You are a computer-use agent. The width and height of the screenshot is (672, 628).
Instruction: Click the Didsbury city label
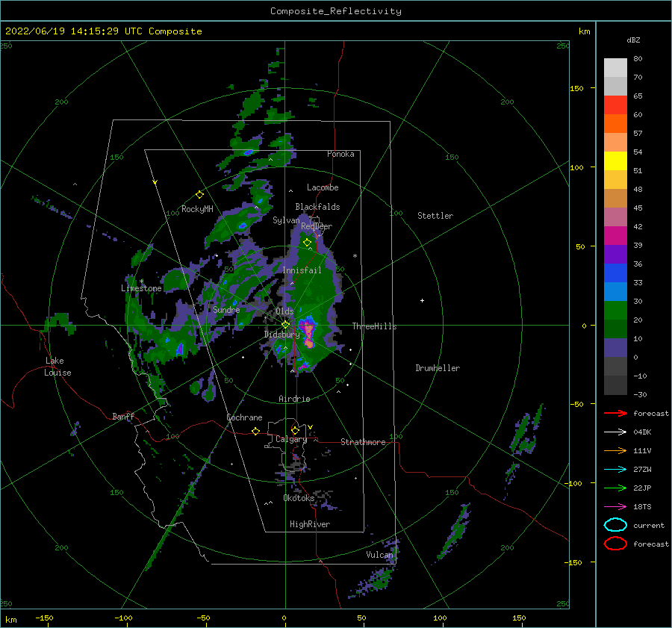coord(281,335)
